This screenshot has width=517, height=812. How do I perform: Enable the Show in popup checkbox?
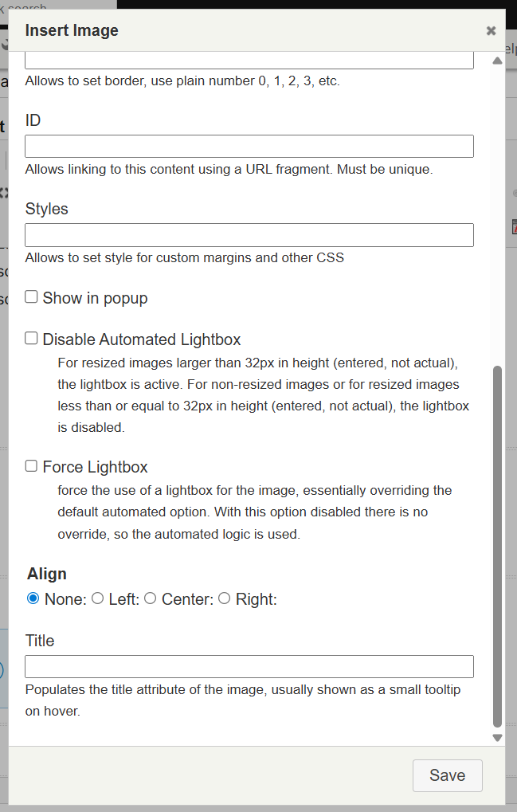(x=32, y=297)
